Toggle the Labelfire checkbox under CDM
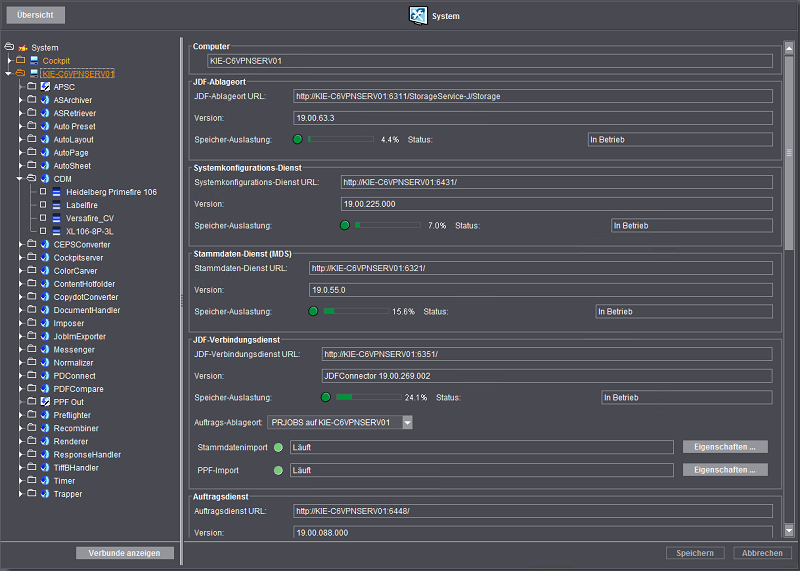 pos(43,205)
